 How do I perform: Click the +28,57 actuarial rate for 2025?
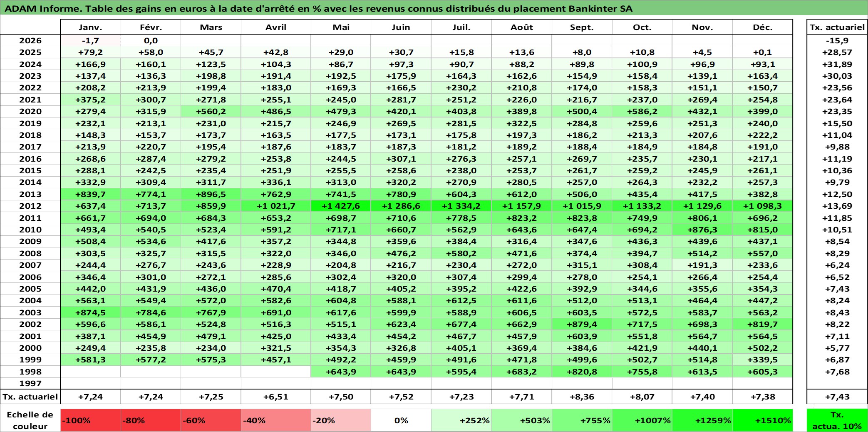click(837, 52)
